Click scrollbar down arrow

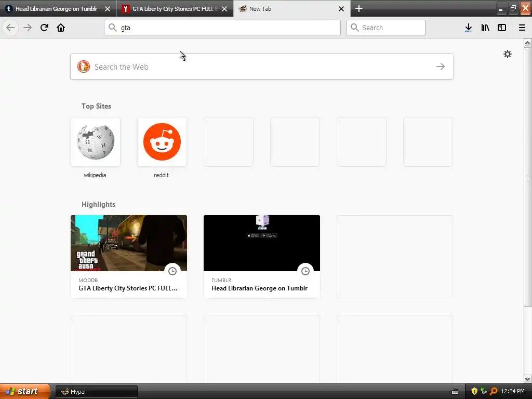pyautogui.click(x=528, y=379)
